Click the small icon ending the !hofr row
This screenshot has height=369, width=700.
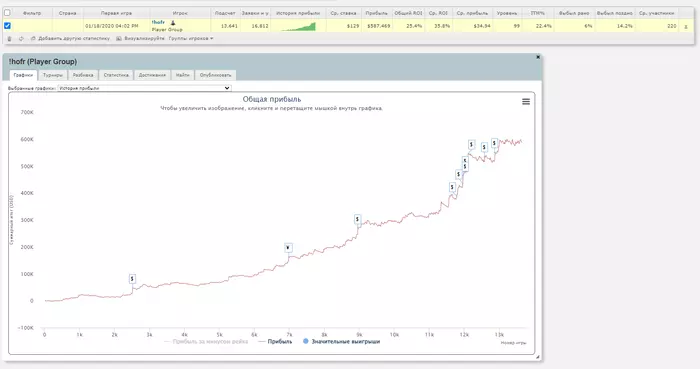tap(686, 26)
